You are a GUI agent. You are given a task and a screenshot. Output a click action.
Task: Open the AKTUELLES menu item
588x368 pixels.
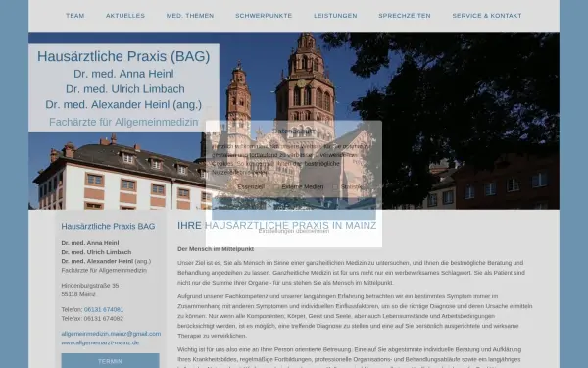[125, 16]
